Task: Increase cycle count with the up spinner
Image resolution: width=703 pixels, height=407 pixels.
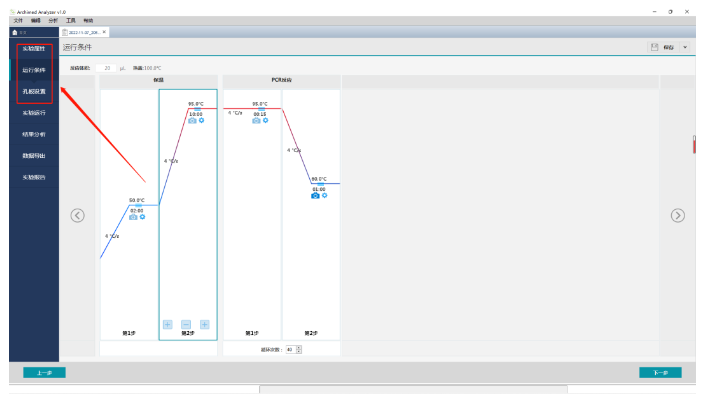Action: 299,347
